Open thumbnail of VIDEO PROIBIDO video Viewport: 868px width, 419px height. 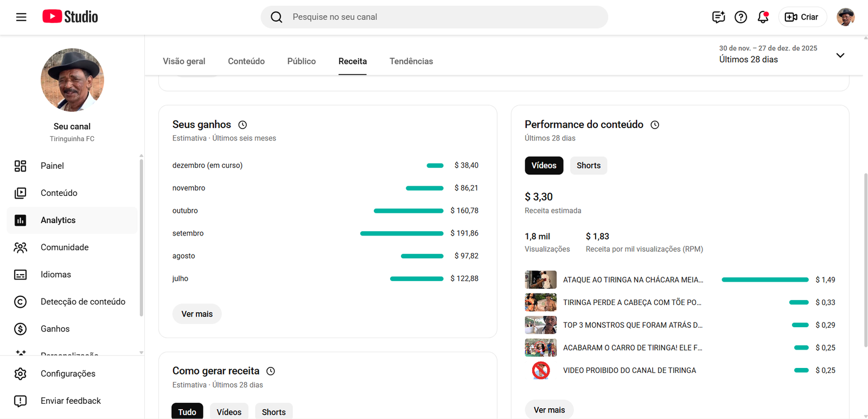[541, 371]
